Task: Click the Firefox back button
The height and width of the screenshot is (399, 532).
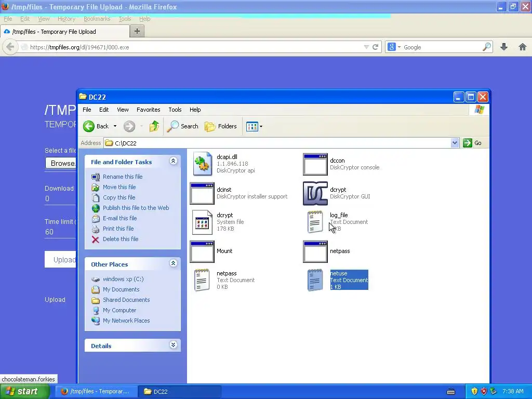Action: click(x=10, y=47)
